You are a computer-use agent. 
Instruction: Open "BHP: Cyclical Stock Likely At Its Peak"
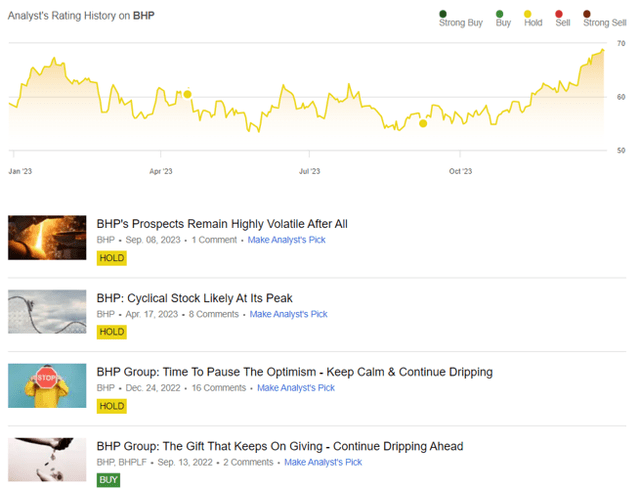pyautogui.click(x=194, y=298)
